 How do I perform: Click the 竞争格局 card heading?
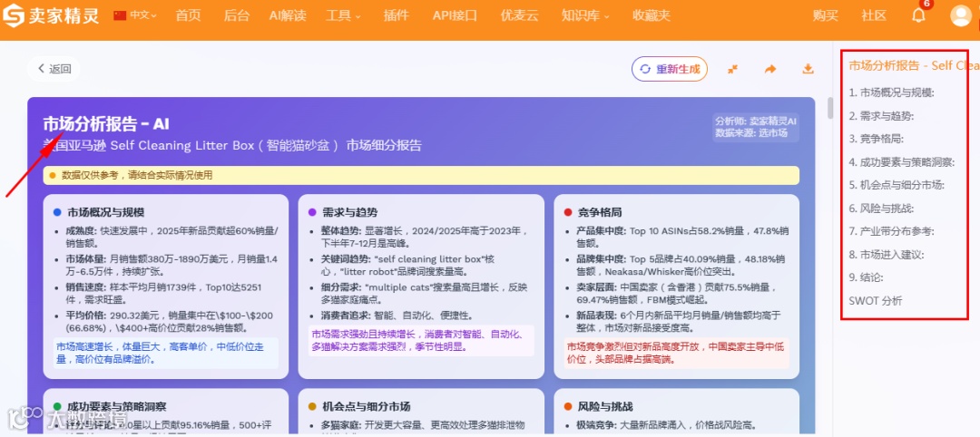(x=600, y=212)
